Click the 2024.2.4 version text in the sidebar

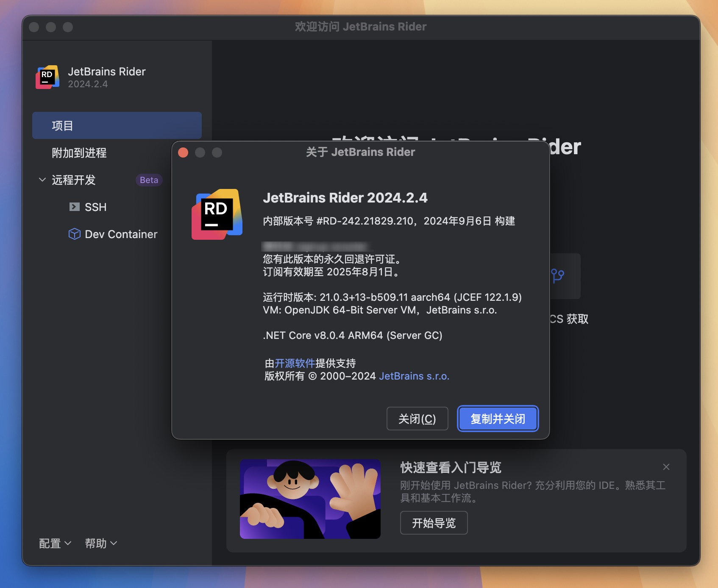[x=88, y=84]
